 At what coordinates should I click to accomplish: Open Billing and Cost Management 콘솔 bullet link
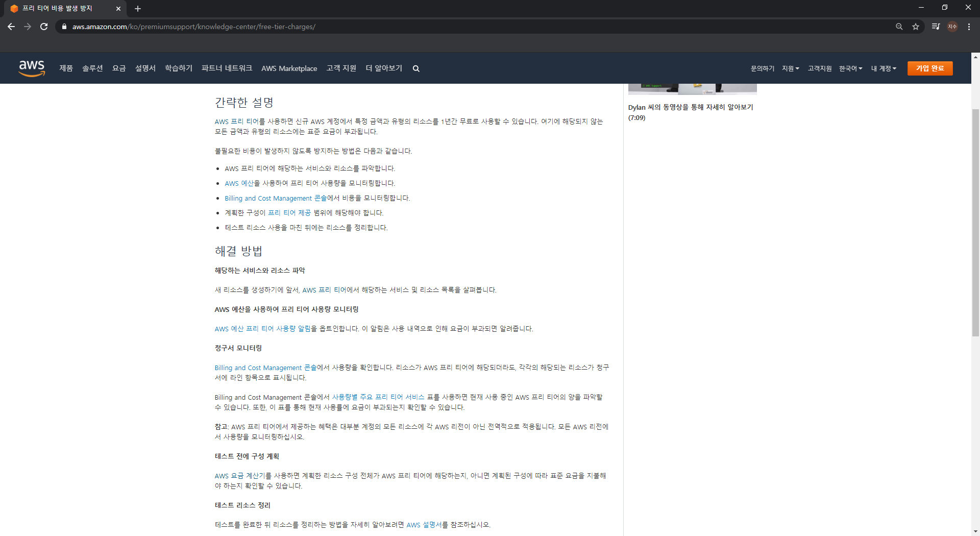tap(276, 198)
